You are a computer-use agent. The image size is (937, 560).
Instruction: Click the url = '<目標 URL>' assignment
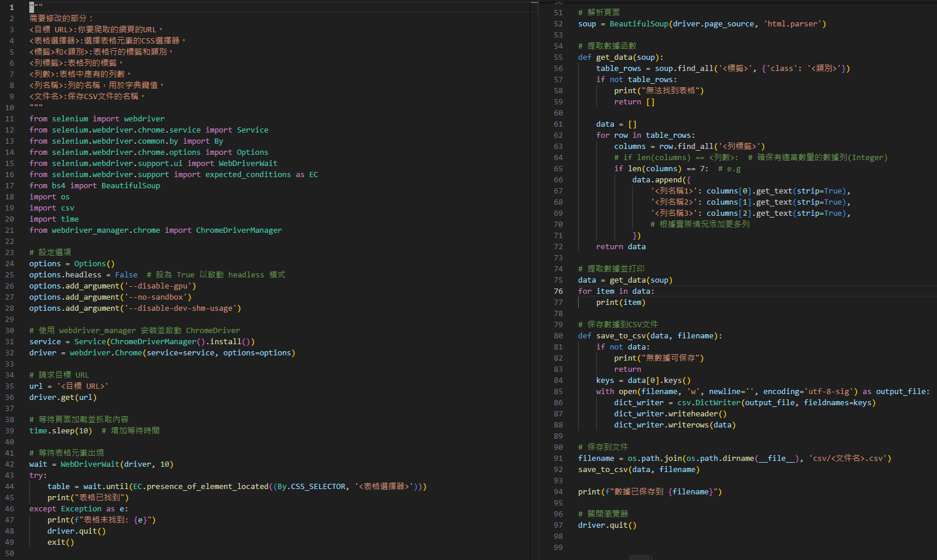(x=69, y=386)
